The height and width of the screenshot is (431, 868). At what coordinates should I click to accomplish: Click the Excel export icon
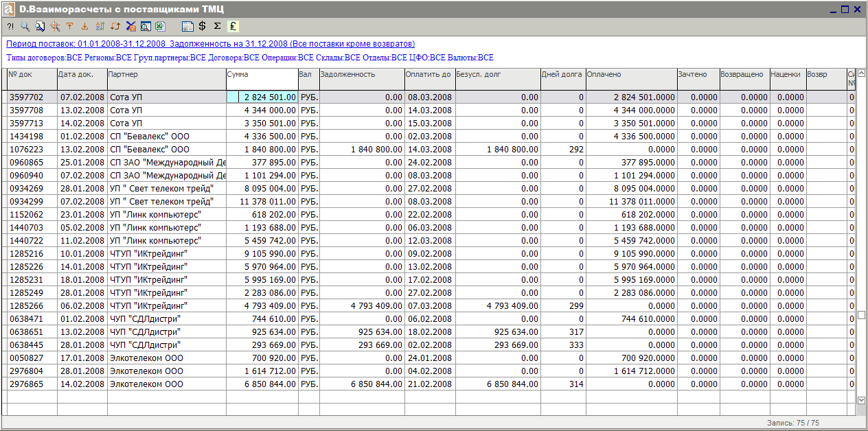[x=160, y=26]
